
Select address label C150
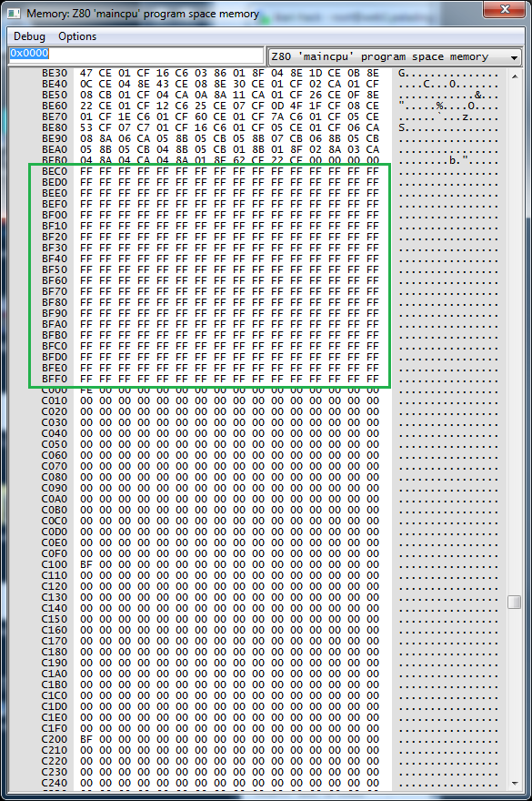[x=55, y=619]
